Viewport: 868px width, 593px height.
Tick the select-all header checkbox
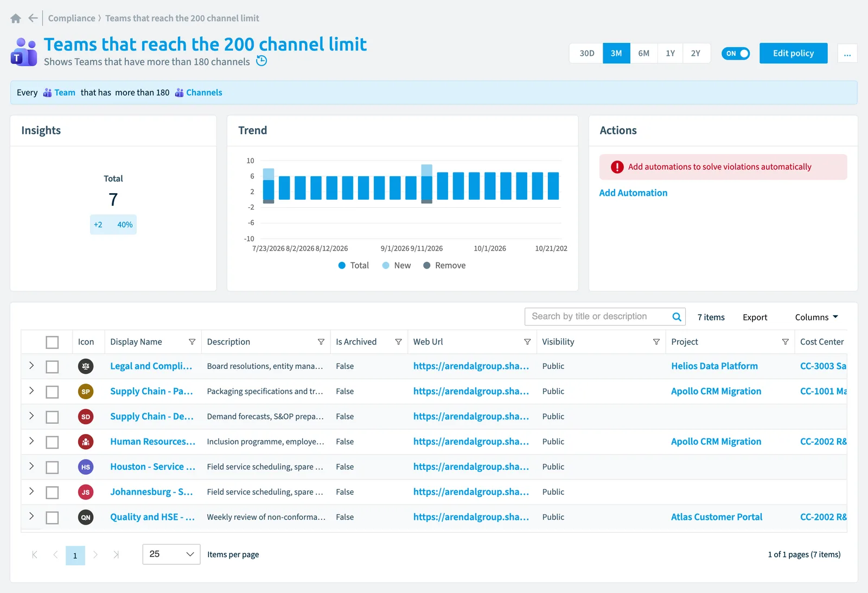[x=52, y=342]
